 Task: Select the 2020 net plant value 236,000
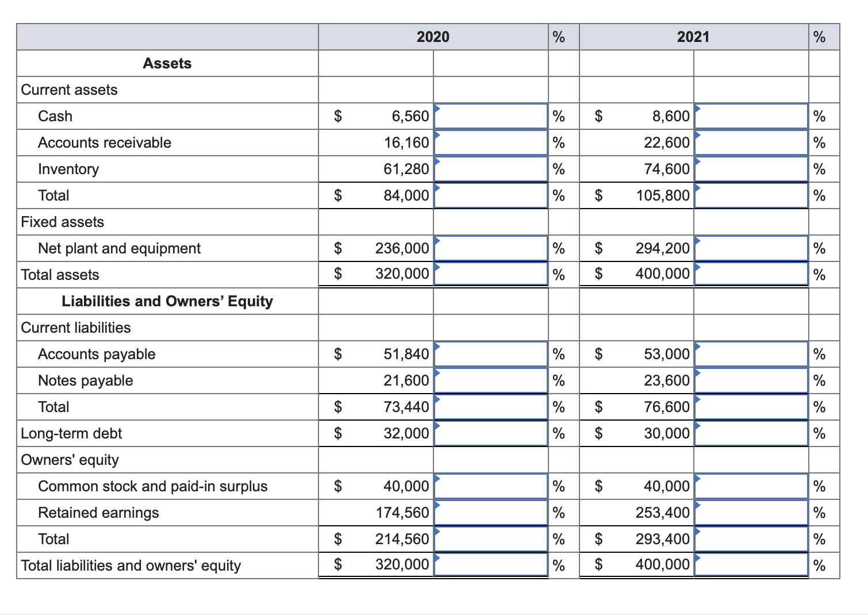point(402,248)
